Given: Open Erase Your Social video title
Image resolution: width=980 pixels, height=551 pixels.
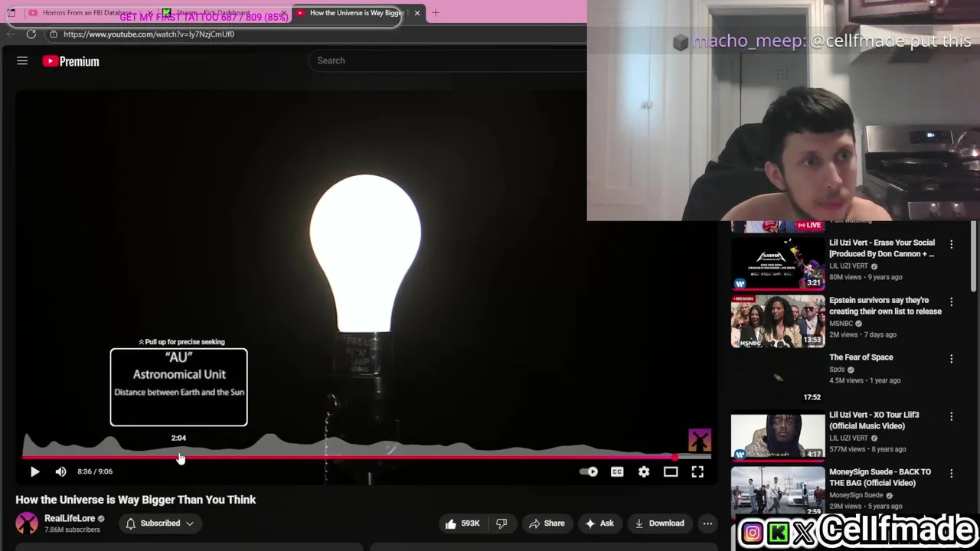Looking at the screenshot, I should tap(882, 248).
